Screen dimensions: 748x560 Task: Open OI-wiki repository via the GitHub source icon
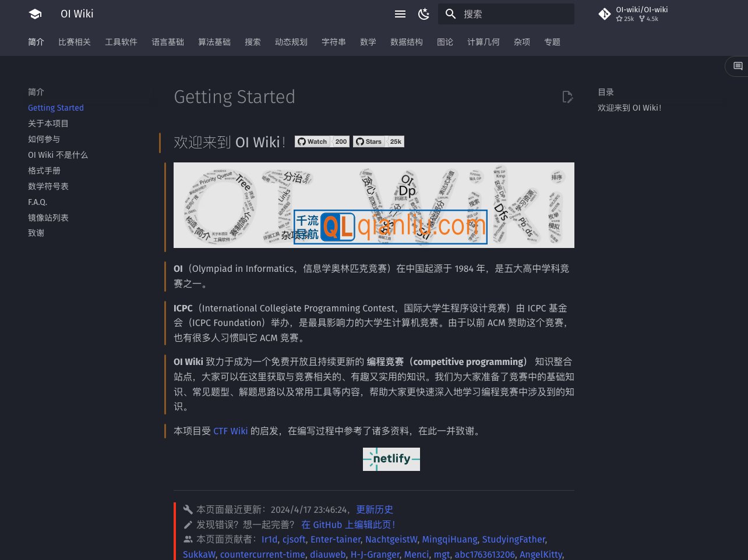tap(605, 14)
